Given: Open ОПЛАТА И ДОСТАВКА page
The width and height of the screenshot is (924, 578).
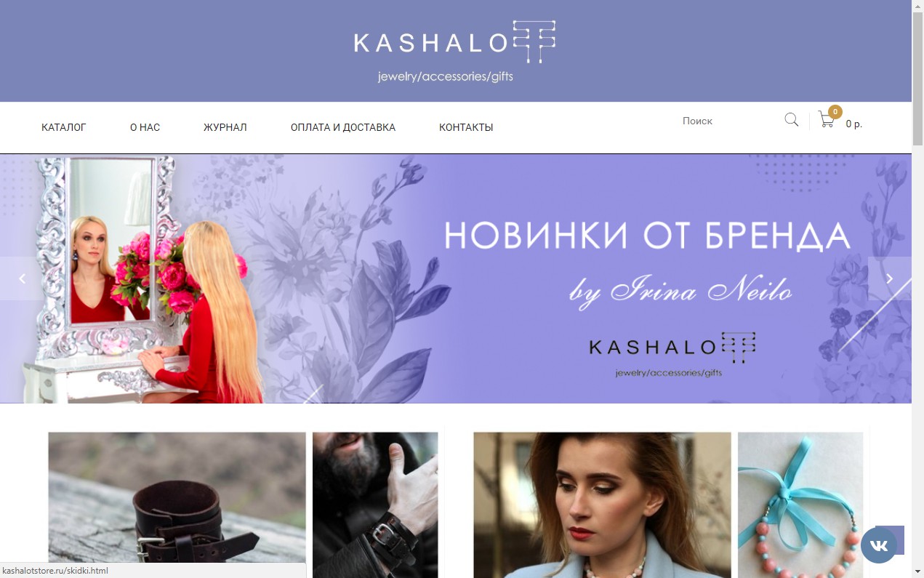Looking at the screenshot, I should tap(343, 127).
